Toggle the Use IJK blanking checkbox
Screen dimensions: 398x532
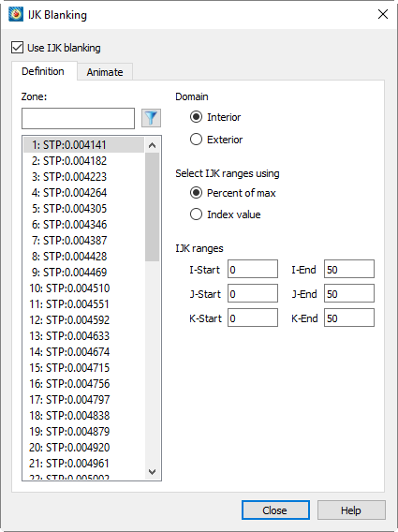pos(17,48)
